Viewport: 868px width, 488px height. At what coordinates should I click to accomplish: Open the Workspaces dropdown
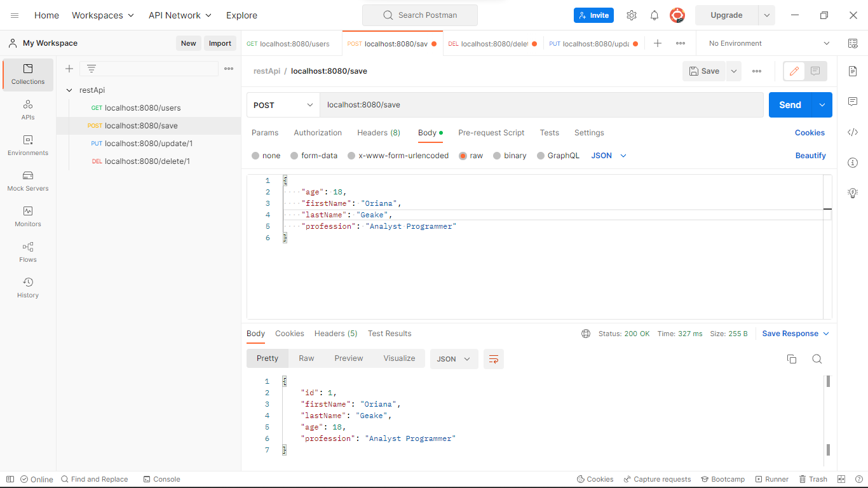[103, 15]
